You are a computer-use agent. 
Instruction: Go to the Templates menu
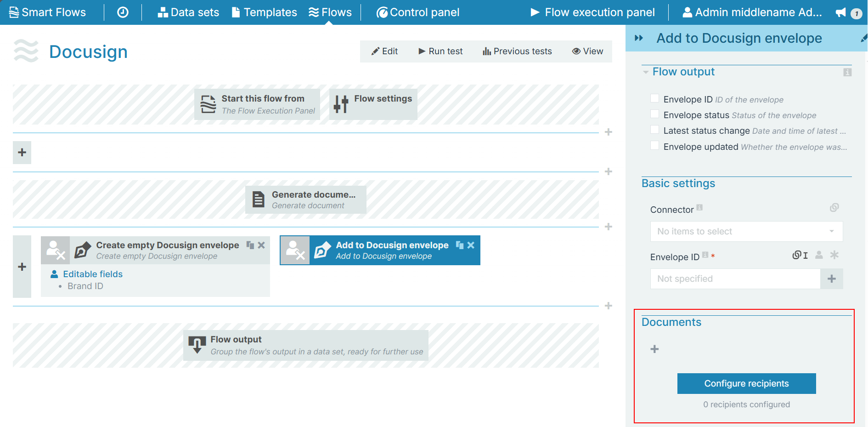point(264,12)
